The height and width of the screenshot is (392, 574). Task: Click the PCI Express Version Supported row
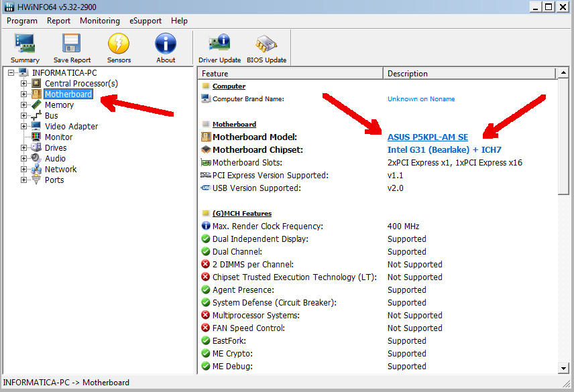378,175
